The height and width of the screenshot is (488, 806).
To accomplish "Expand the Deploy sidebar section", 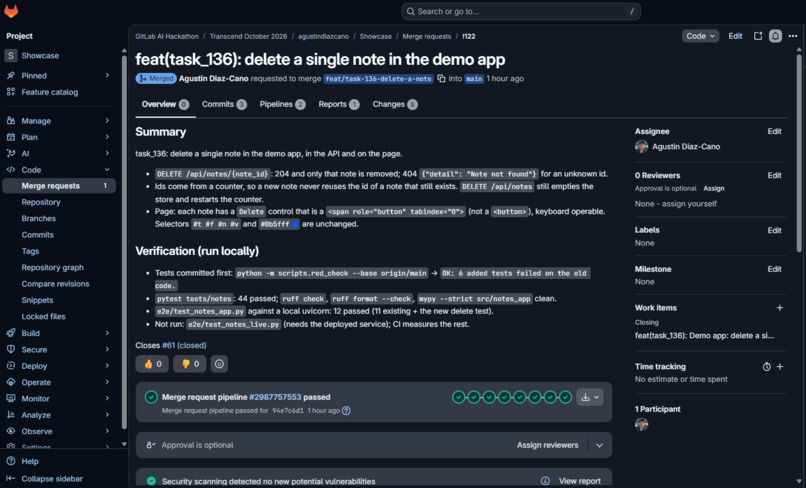I will pos(107,366).
